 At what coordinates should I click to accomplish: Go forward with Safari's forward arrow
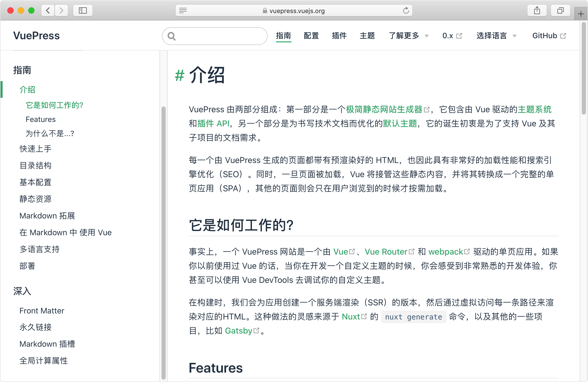pos(61,10)
